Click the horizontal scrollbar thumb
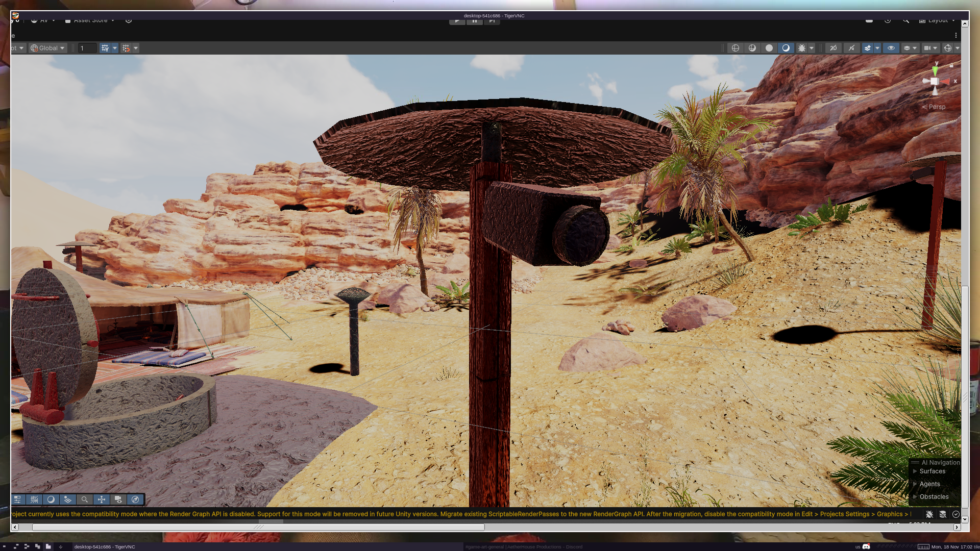The width and height of the screenshot is (980, 551). point(258,527)
